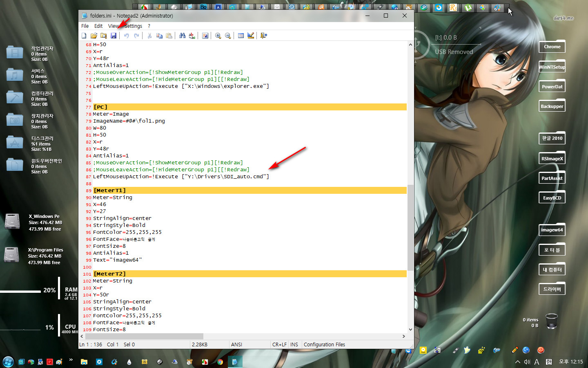Click the Windows Start orb

(x=8, y=362)
